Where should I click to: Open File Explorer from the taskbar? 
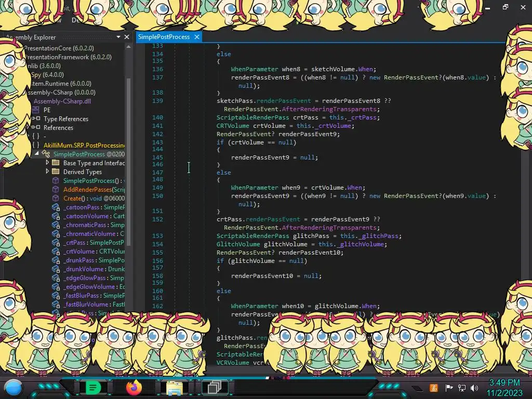tap(175, 388)
